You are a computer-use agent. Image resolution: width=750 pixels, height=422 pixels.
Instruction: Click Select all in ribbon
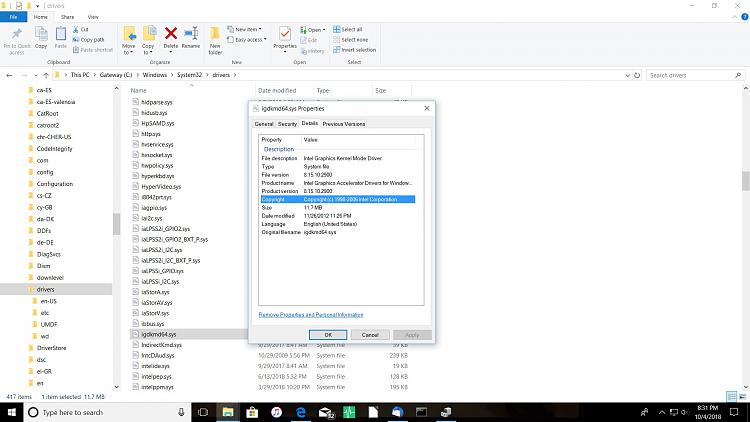(x=348, y=29)
